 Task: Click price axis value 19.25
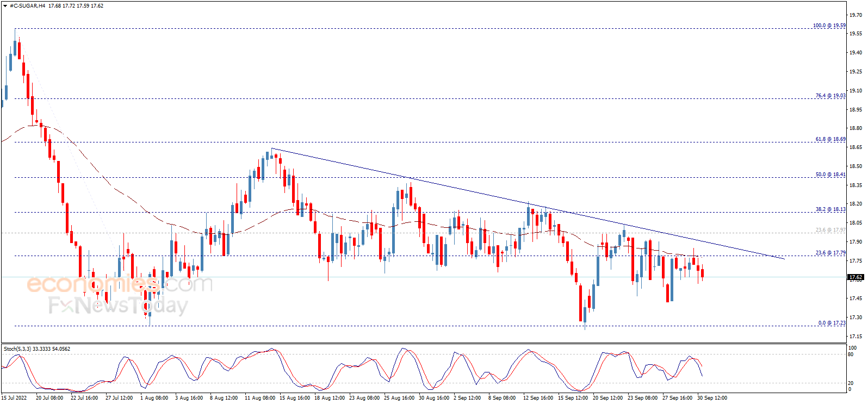point(855,72)
